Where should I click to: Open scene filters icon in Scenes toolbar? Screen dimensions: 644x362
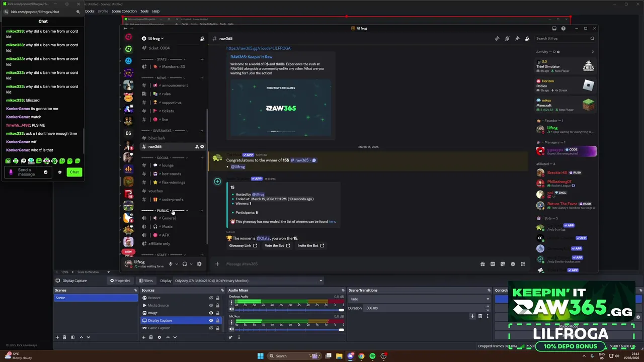[x=72, y=337]
